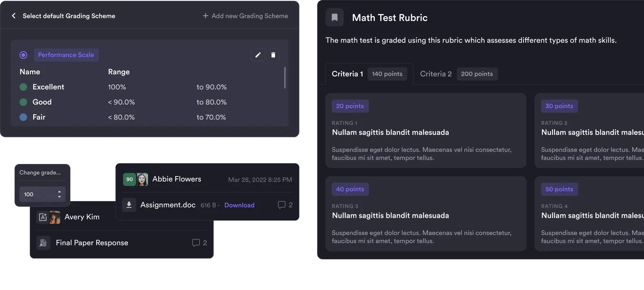Image resolution: width=644 pixels, height=290 pixels.
Task: Select the Performance Scale radio button
Action: tap(23, 55)
